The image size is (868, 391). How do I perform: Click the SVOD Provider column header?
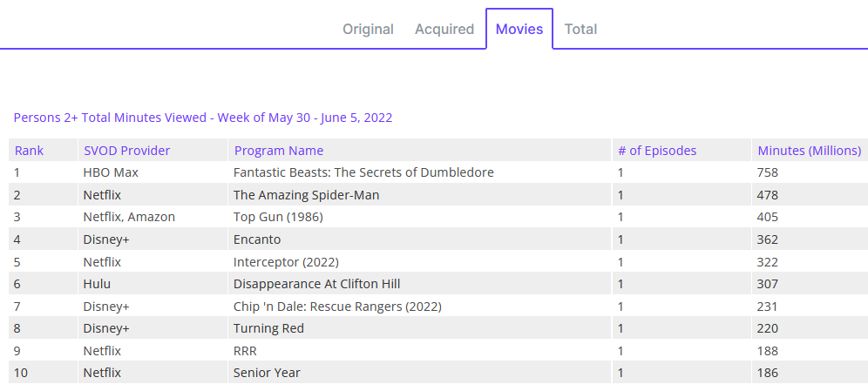point(127,151)
